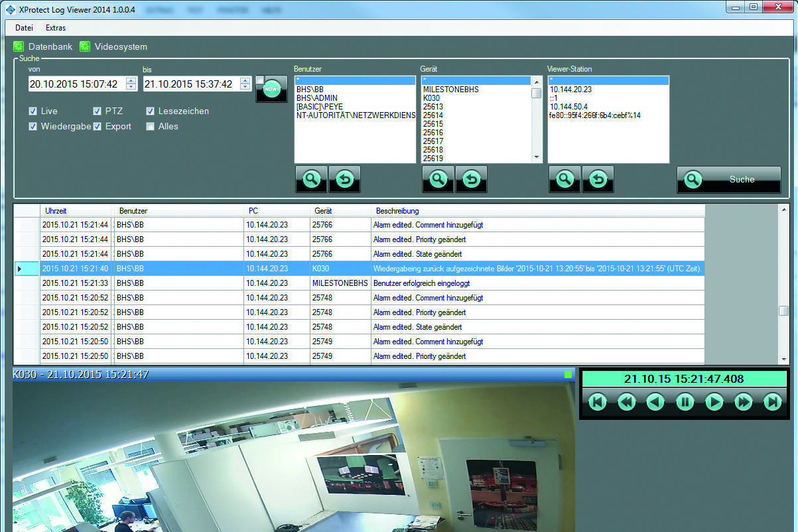This screenshot has height=532, width=798.
Task: Decrease the 'bis' date using the spinner down arrow
Action: pos(245,88)
